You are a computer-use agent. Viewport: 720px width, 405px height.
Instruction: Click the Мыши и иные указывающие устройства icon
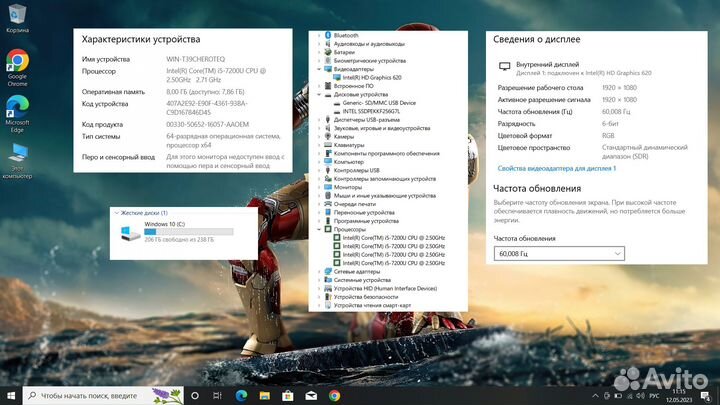328,196
